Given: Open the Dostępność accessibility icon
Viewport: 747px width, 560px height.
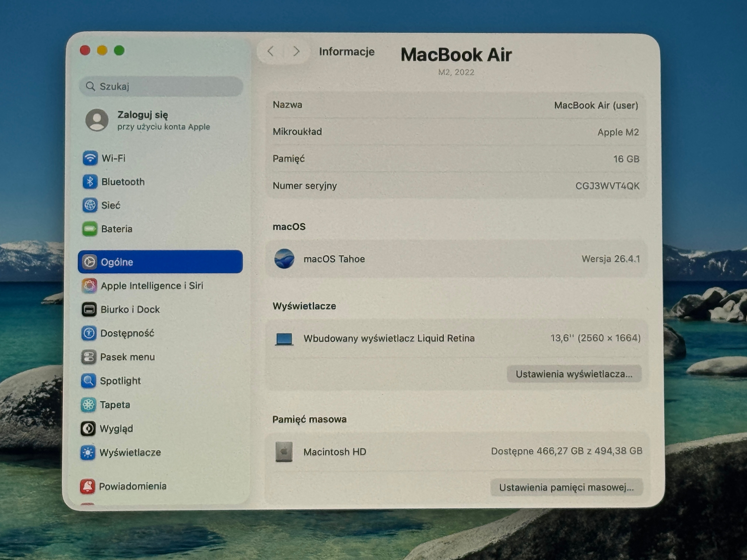Looking at the screenshot, I should 89,333.
